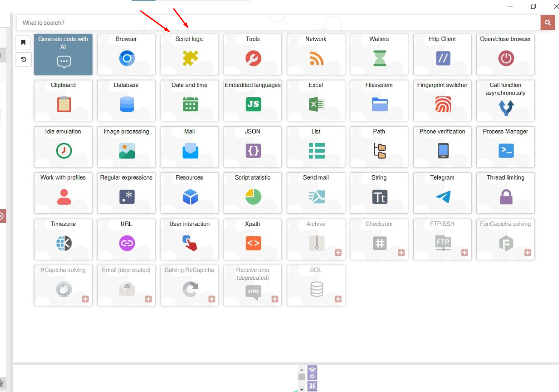559x392 pixels.
Task: Install the disabled SQL module
Action: point(338,299)
